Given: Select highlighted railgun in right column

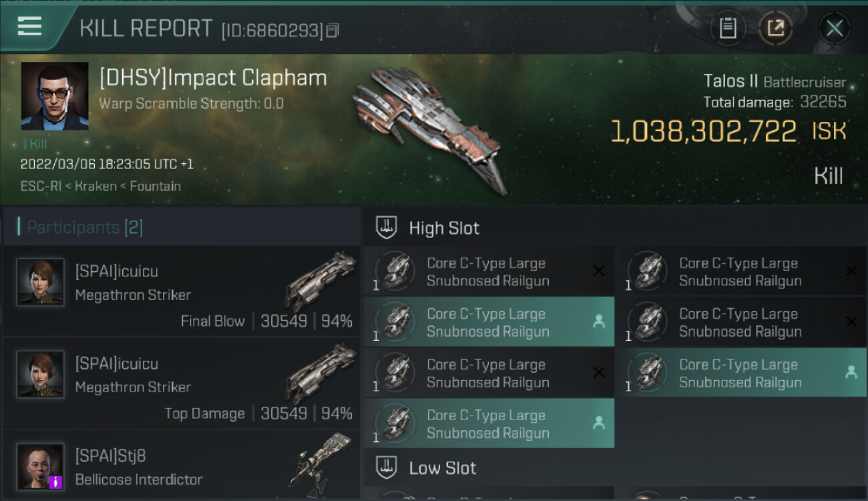Looking at the screenshot, I should pyautogui.click(x=741, y=373).
